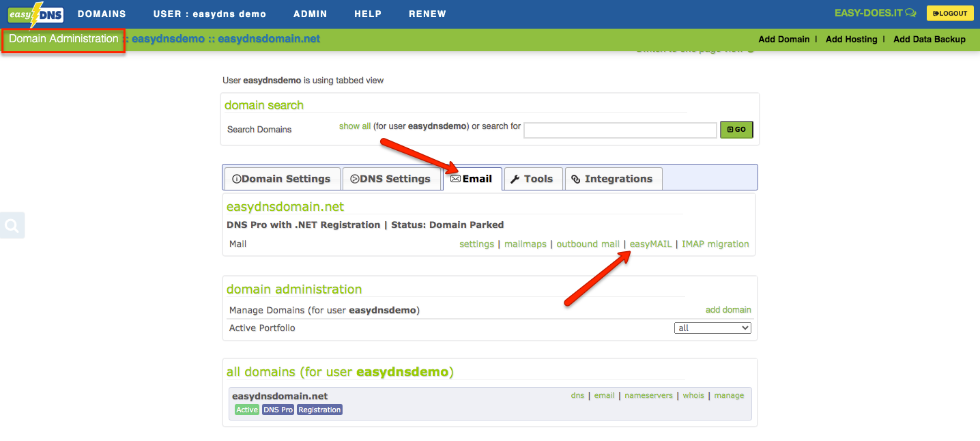
Task: Open whois for easydnsdomain.net
Action: 693,395
